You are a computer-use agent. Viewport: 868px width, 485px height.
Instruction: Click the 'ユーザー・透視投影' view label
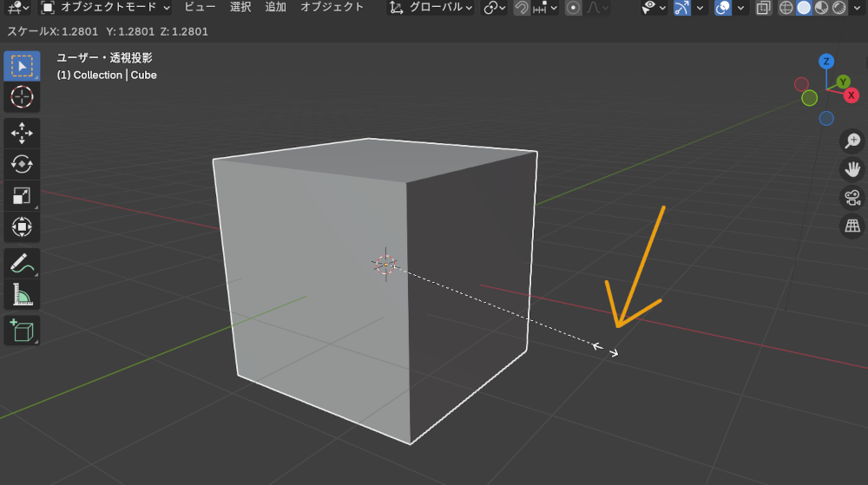click(x=104, y=57)
